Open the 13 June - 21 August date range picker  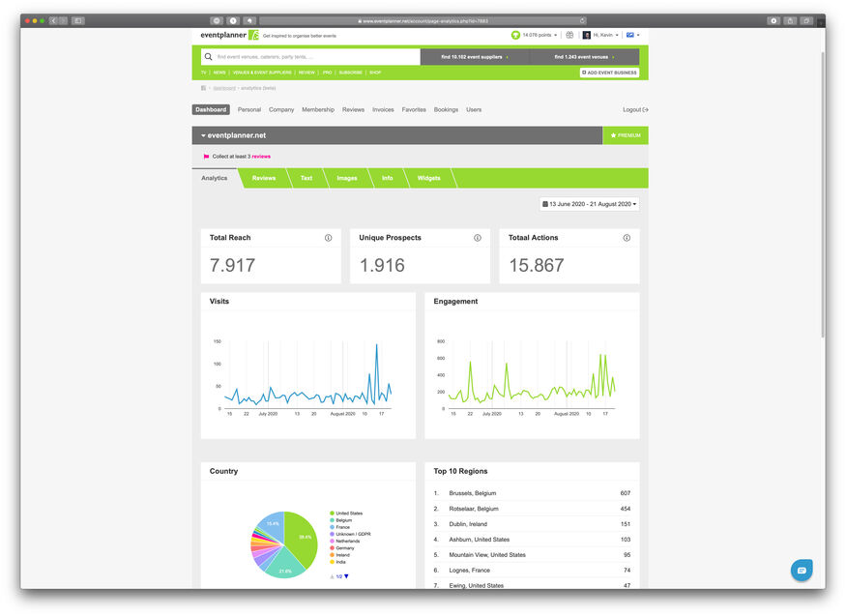(x=589, y=204)
